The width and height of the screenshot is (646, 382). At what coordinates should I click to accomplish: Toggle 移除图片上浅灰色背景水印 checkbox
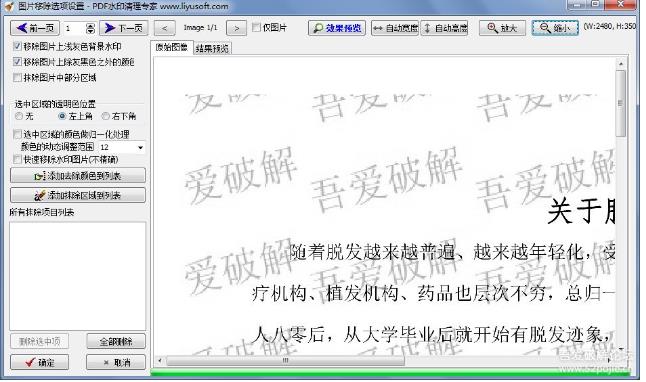point(17,46)
